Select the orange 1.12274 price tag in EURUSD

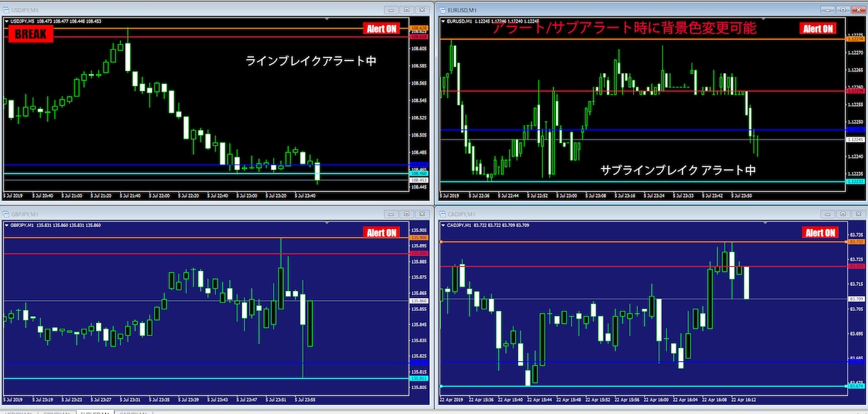tap(854, 39)
